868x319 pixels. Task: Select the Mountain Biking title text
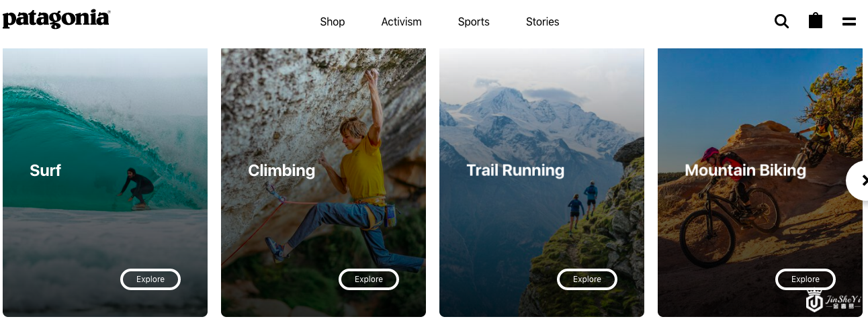click(x=745, y=171)
